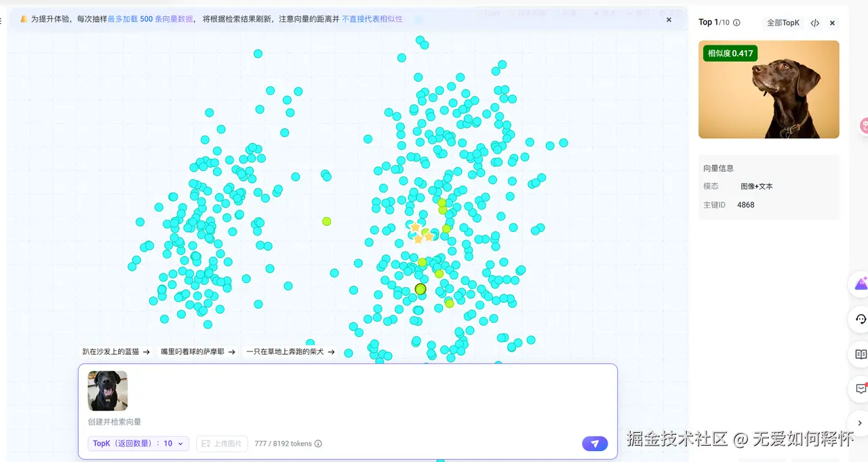Focus the 创建并检索向量 input field

[x=347, y=421]
